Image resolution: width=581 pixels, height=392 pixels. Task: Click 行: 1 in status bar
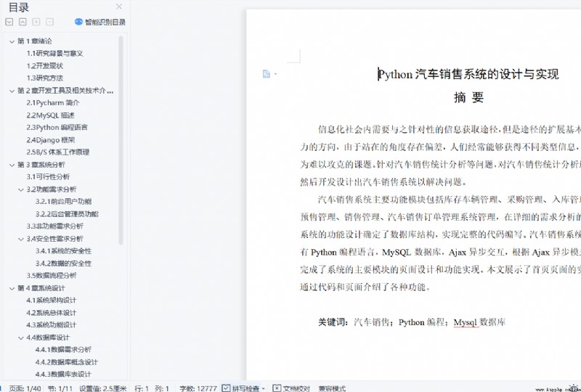141,388
